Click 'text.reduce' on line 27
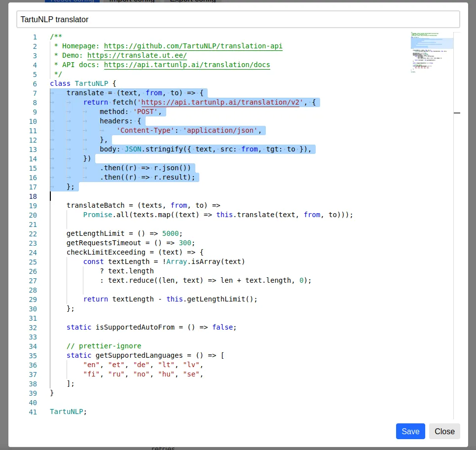The image size is (476, 450). (x=131, y=280)
